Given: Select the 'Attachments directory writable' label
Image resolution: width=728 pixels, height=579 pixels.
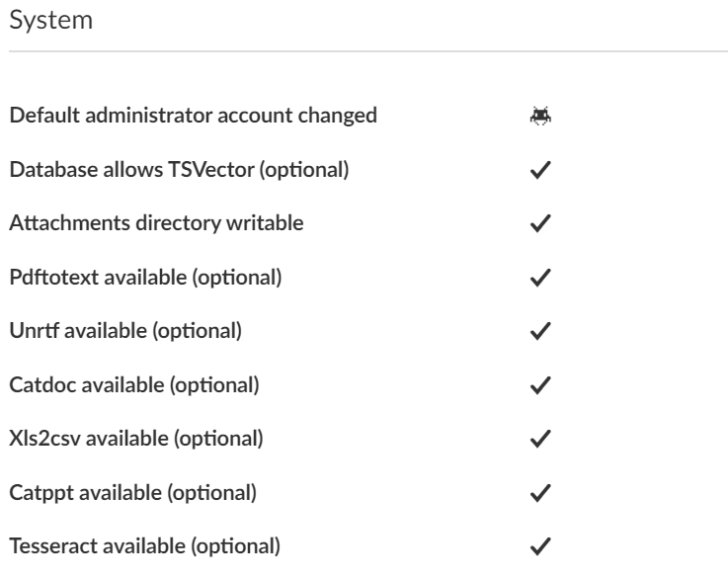Looking at the screenshot, I should tap(157, 223).
